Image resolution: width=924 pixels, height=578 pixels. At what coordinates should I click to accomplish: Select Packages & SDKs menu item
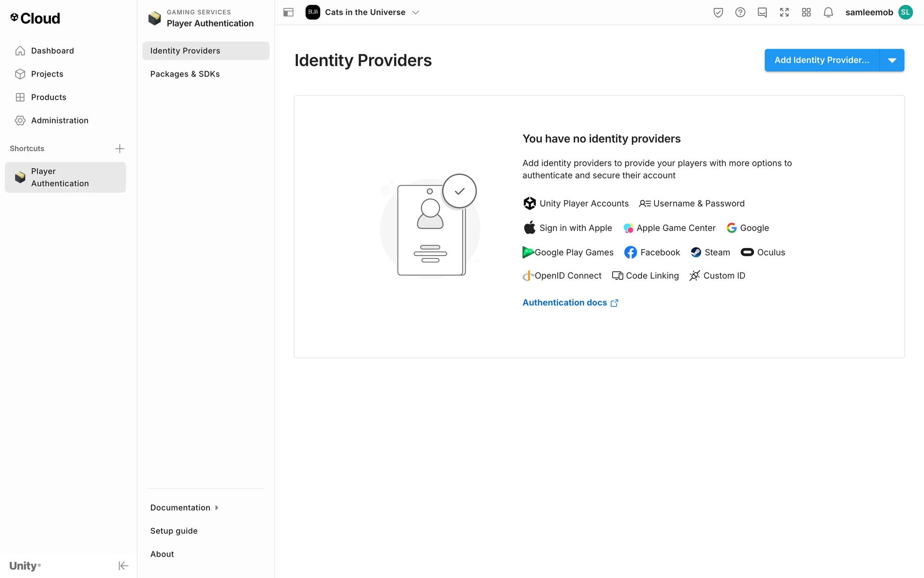click(185, 74)
